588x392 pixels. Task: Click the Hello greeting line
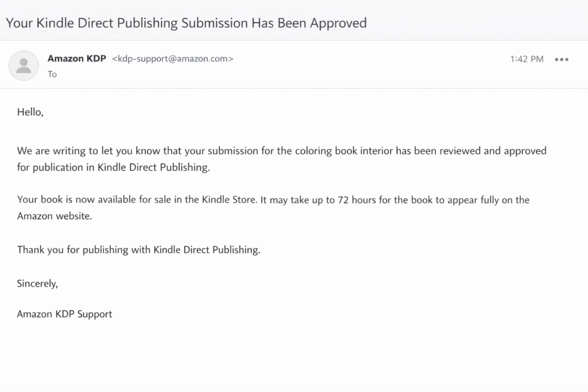[x=30, y=112]
